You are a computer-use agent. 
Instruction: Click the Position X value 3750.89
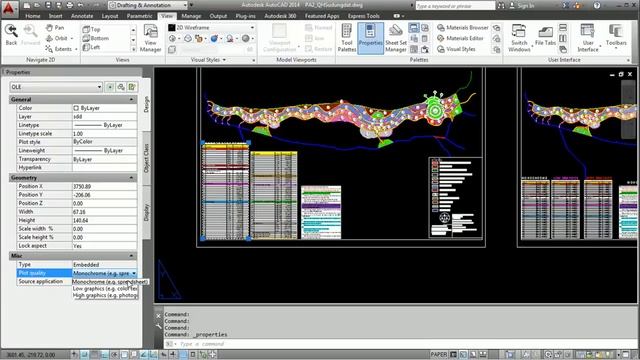[104, 186]
